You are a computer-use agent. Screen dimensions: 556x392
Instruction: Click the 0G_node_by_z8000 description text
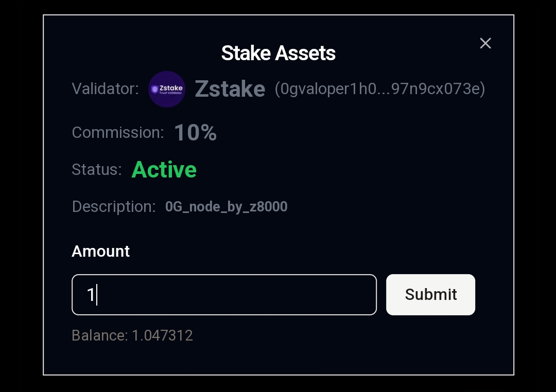[226, 207]
